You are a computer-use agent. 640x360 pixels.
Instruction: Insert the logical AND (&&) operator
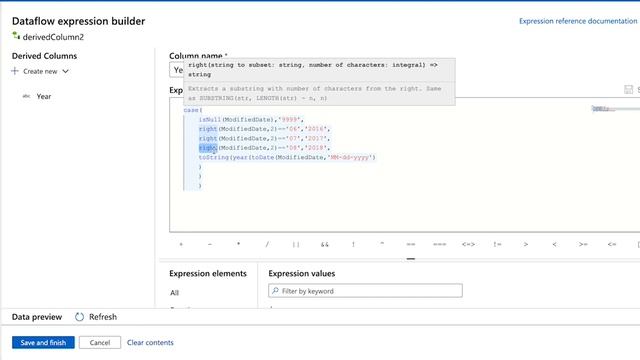324,244
